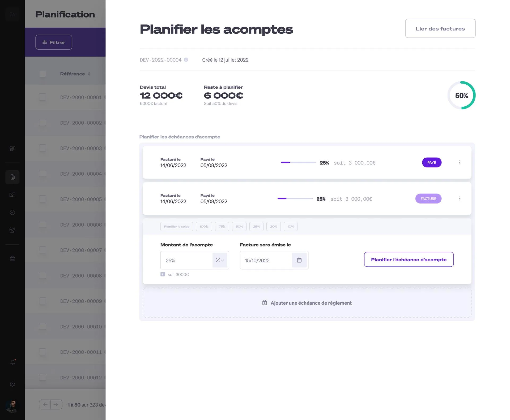This screenshot has width=510, height=420.
Task: Toggle the select-all header checkbox
Action: pos(42,74)
